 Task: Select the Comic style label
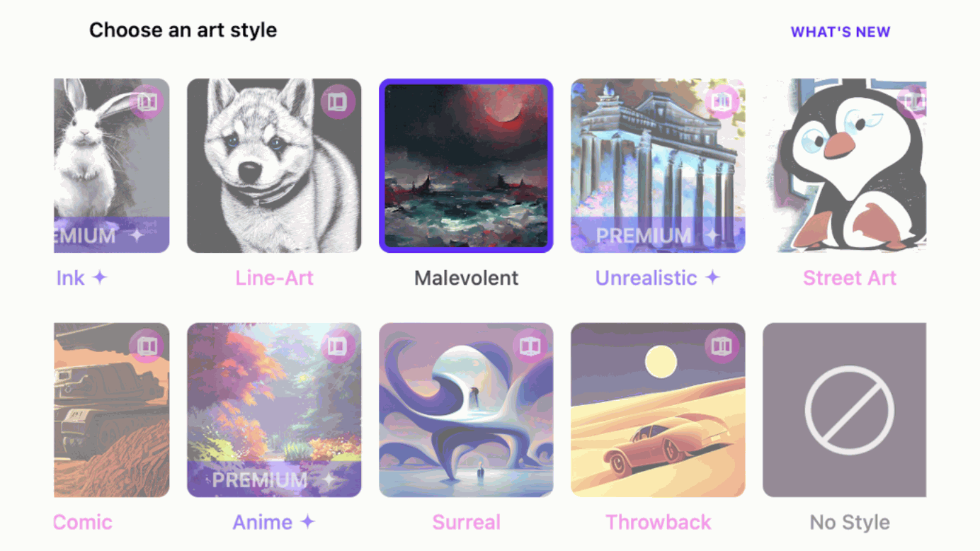[x=83, y=523]
